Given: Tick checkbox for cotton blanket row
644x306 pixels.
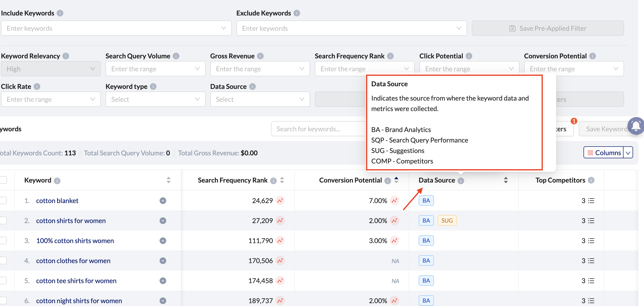Looking at the screenshot, I should [x=4, y=200].
